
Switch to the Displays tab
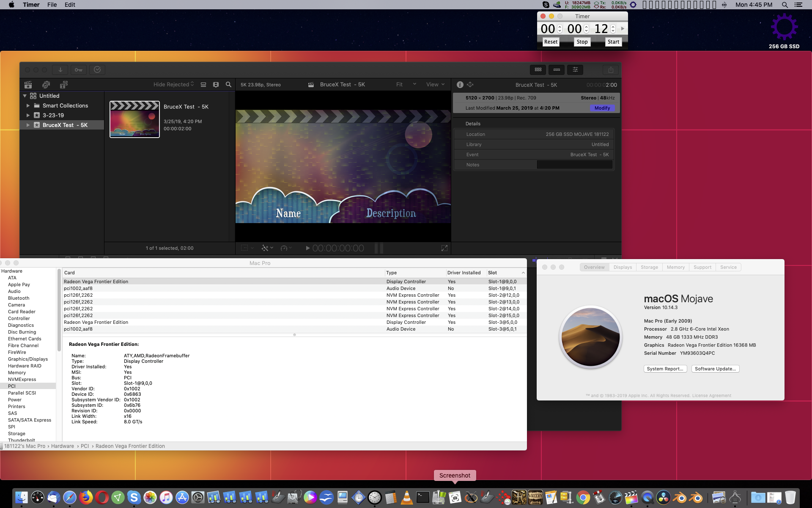pyautogui.click(x=623, y=267)
